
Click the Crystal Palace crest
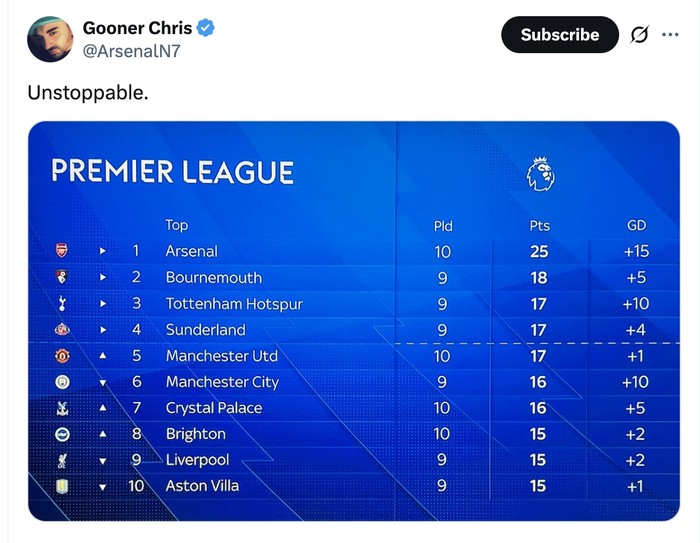coord(62,407)
